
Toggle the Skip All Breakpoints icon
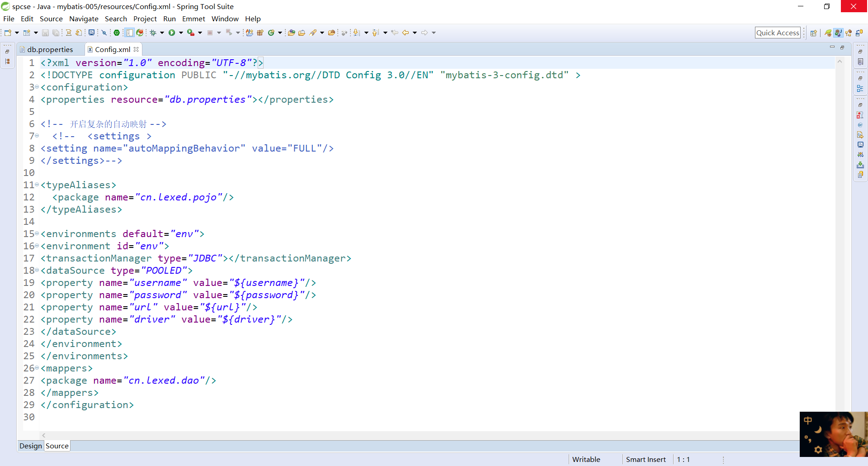[104, 33]
